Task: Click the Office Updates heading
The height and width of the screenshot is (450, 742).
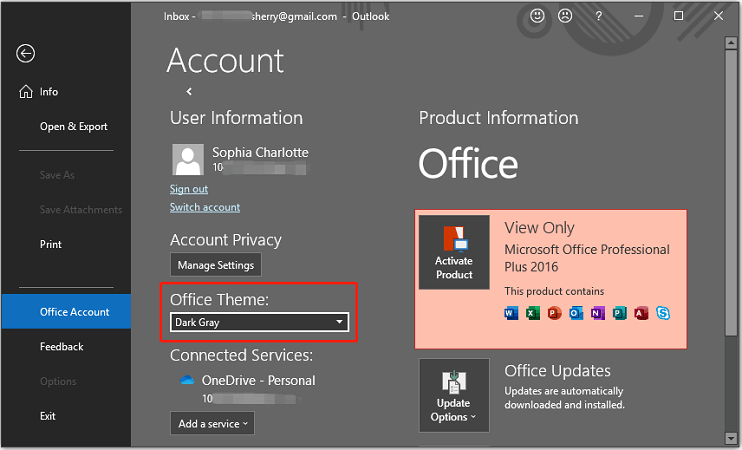Action: click(x=557, y=371)
